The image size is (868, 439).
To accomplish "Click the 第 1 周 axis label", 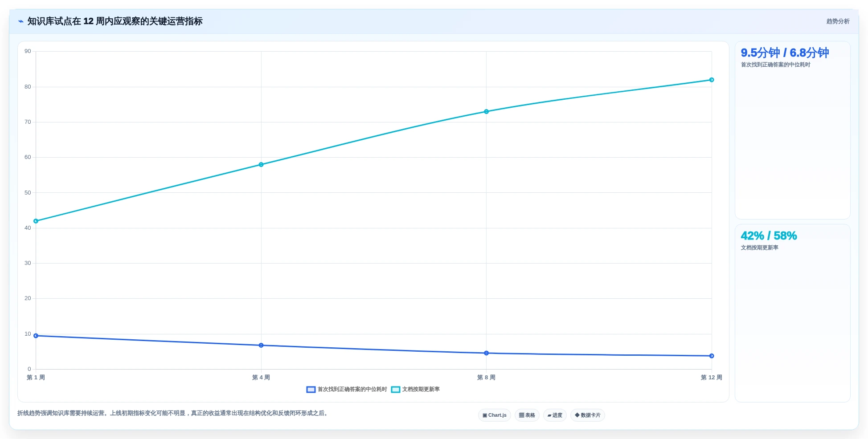I will pyautogui.click(x=36, y=378).
